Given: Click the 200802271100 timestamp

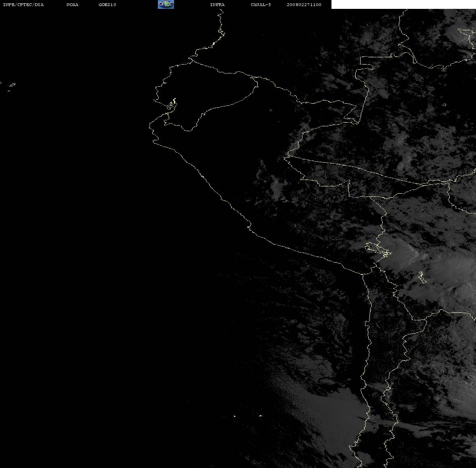Looking at the screenshot, I should pos(304,4).
